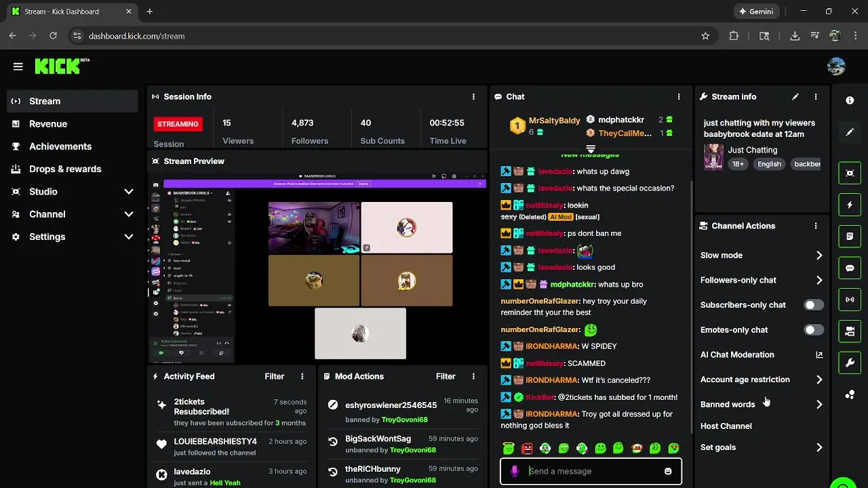Click the STREAMING status badge

point(178,124)
